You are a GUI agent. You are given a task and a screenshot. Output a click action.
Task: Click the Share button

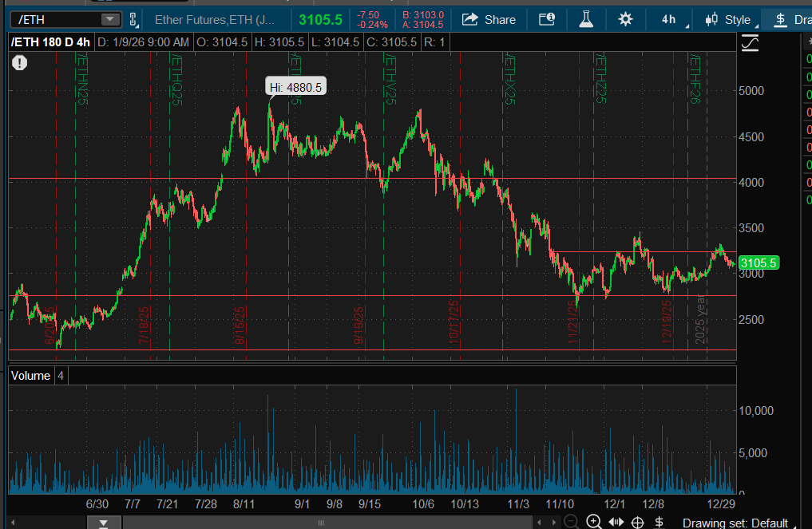point(489,20)
